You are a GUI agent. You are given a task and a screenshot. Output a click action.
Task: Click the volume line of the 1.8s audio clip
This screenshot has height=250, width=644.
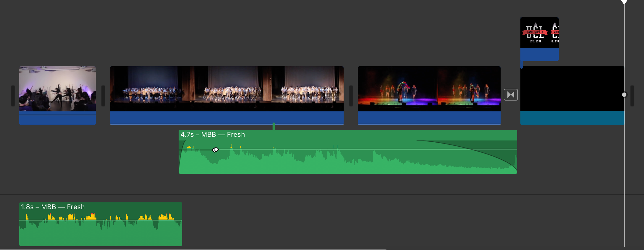[100, 220]
